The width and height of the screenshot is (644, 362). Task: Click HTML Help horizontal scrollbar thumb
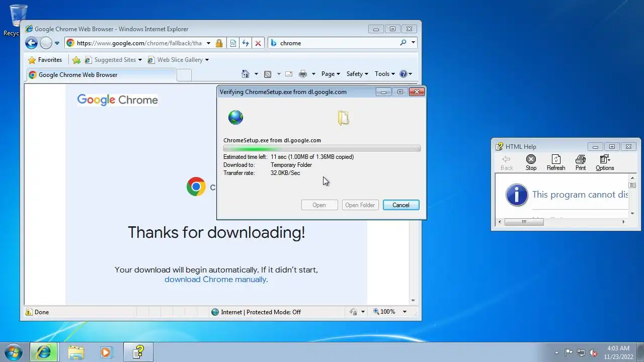(524, 222)
